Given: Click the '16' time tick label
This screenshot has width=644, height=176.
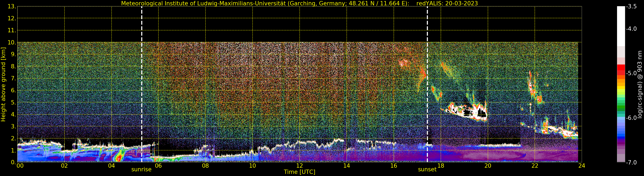Looking at the screenshot, I should coord(394,166).
